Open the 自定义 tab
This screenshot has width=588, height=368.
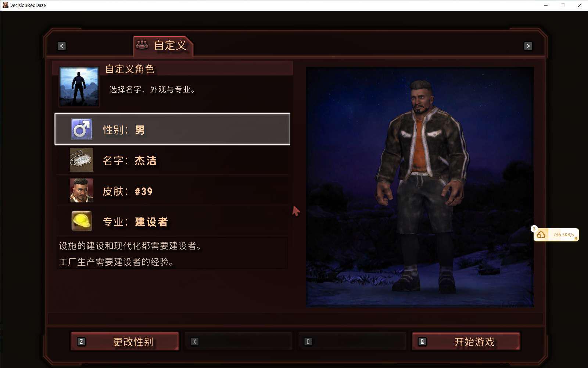(x=163, y=46)
